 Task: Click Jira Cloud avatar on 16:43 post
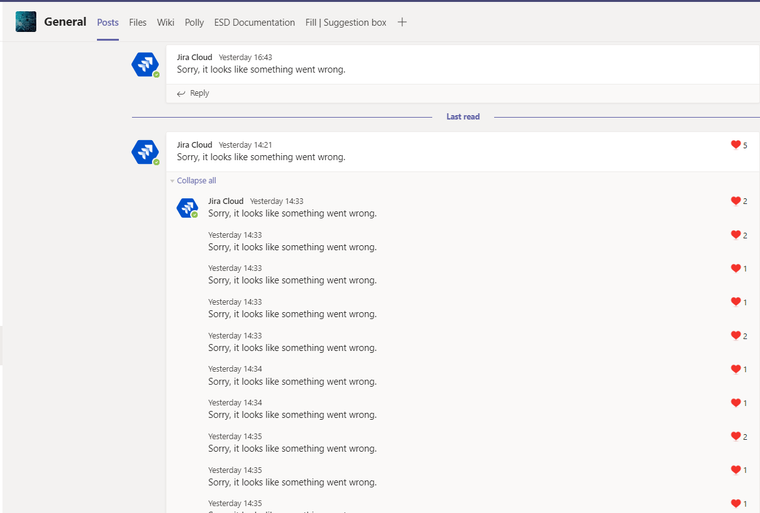tap(145, 64)
